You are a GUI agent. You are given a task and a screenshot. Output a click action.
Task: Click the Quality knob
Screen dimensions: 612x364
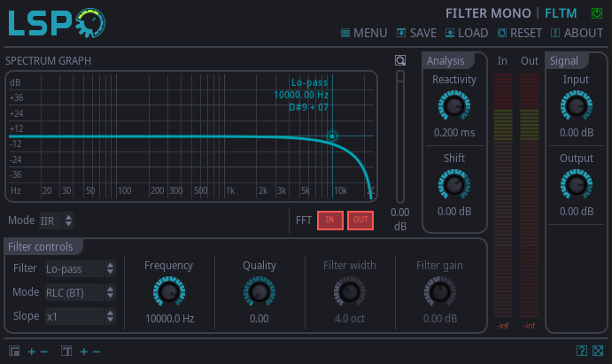tap(260, 292)
